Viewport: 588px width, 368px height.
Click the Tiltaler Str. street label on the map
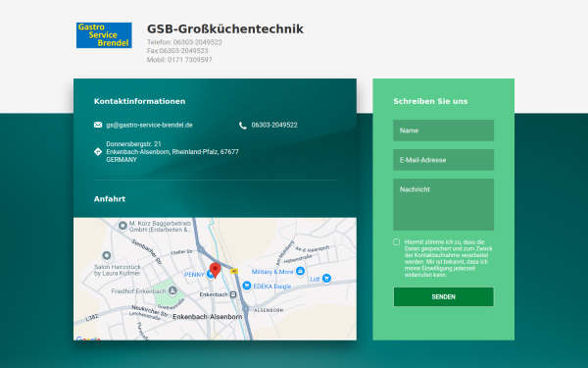pyautogui.click(x=182, y=252)
